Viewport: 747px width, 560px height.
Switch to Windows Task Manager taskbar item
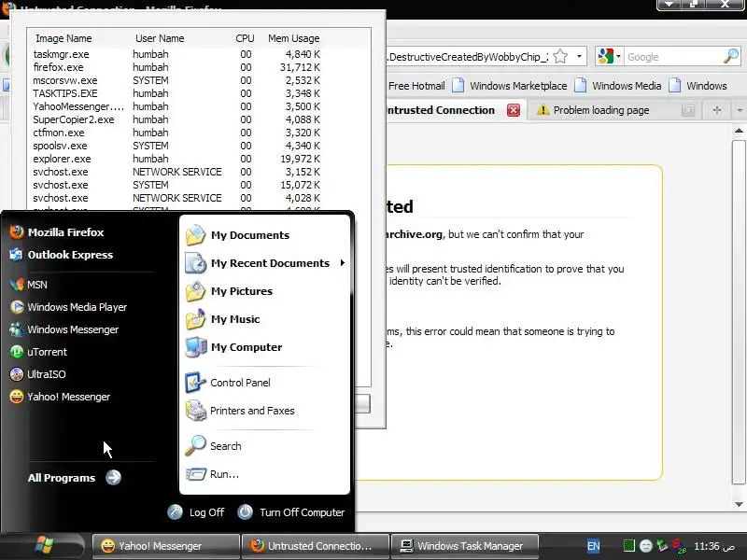tap(464, 546)
